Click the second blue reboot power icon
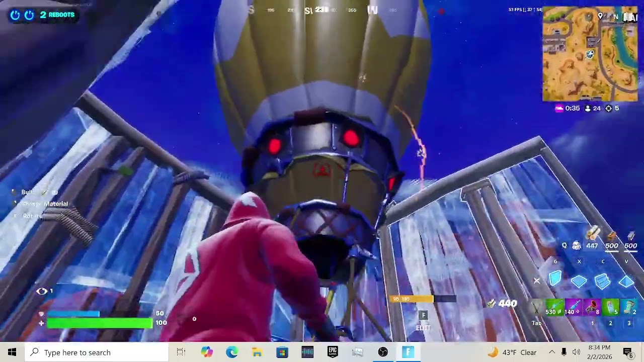 (29, 15)
